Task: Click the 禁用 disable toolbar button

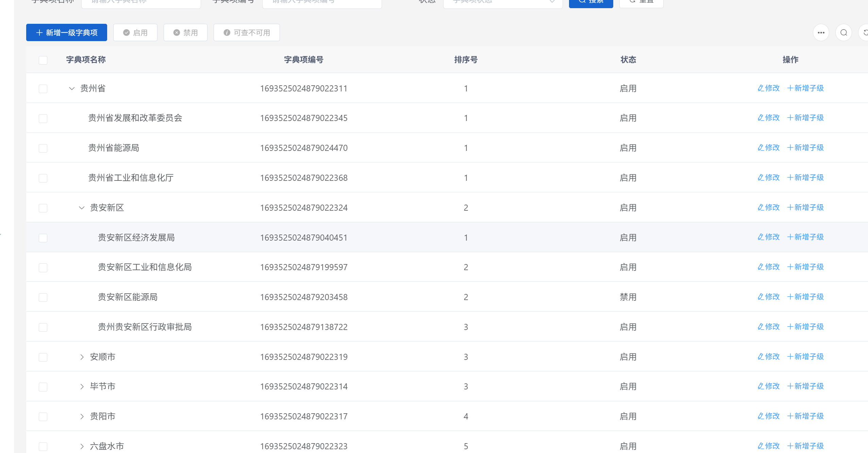Action: pos(185,33)
